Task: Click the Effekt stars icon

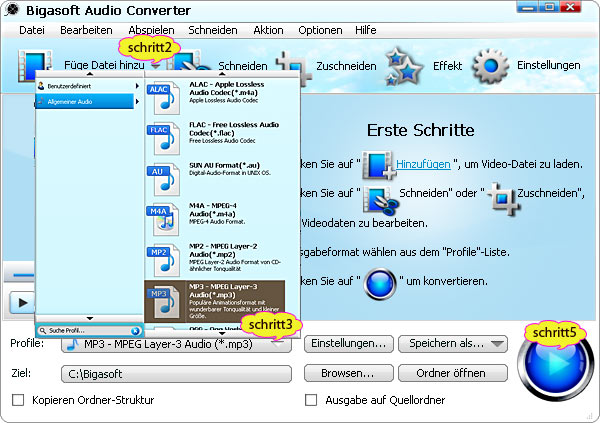Action: click(404, 67)
